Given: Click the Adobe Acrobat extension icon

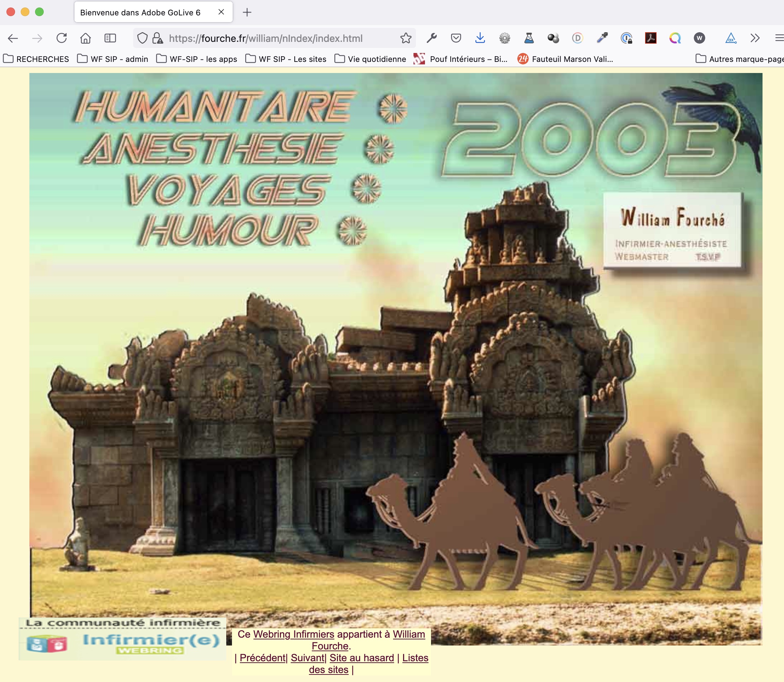Looking at the screenshot, I should point(651,38).
